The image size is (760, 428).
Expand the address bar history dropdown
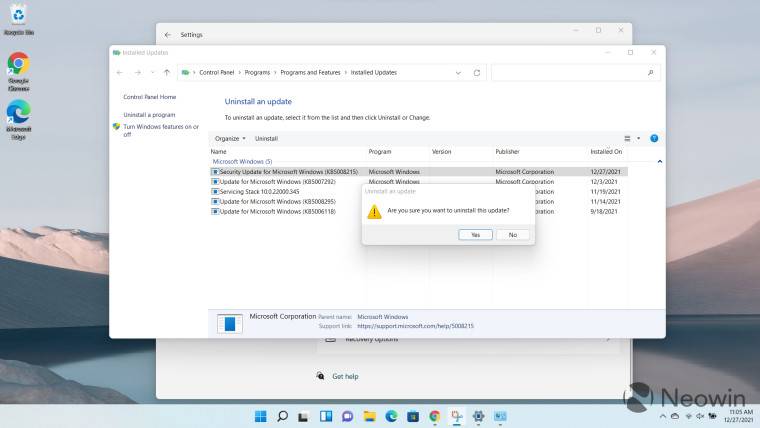coord(458,72)
